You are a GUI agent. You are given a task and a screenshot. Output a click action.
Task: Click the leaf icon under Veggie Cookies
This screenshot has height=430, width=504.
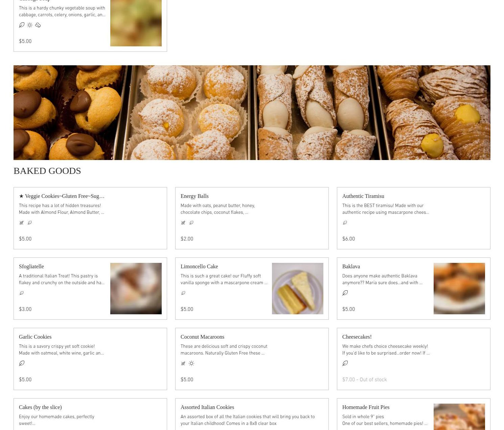pyautogui.click(x=30, y=223)
